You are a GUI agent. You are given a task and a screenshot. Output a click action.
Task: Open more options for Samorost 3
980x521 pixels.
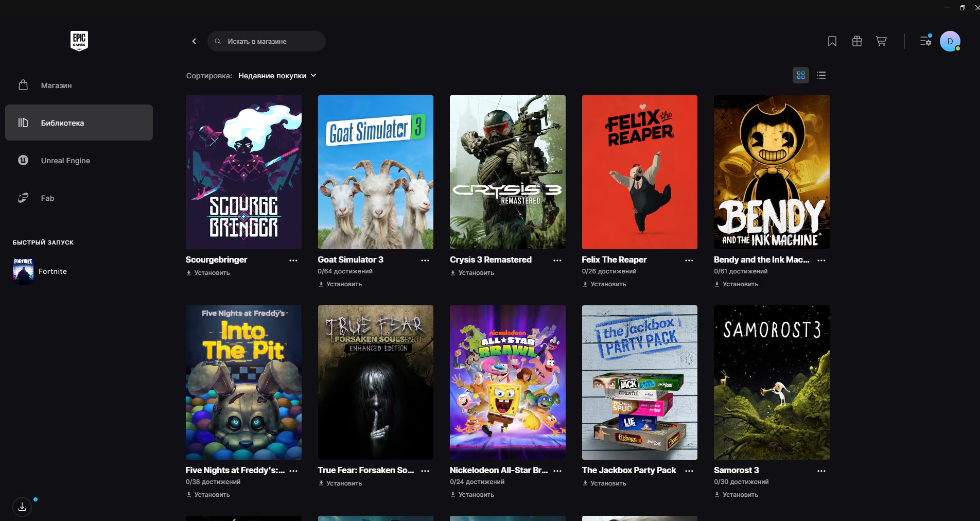point(821,471)
